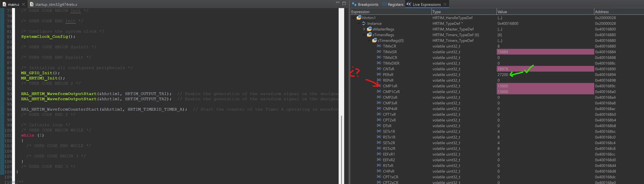The height and width of the screenshot is (184, 644).
Task: Select the CMP1CxR expression row name
Action: pyautogui.click(x=391, y=92)
